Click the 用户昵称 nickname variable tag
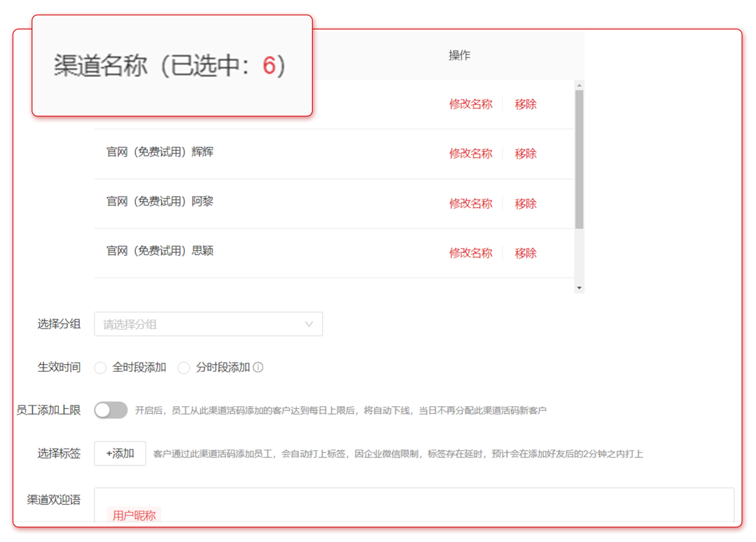 coord(133,515)
